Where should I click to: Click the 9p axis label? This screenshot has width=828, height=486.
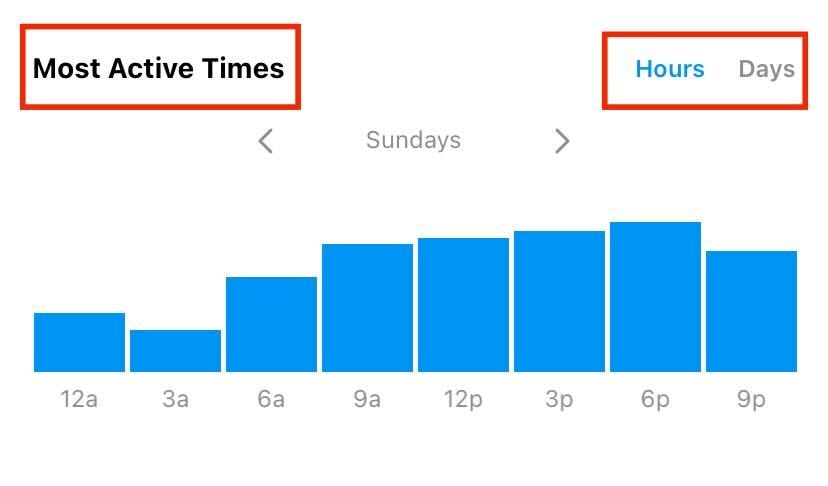[x=751, y=400]
